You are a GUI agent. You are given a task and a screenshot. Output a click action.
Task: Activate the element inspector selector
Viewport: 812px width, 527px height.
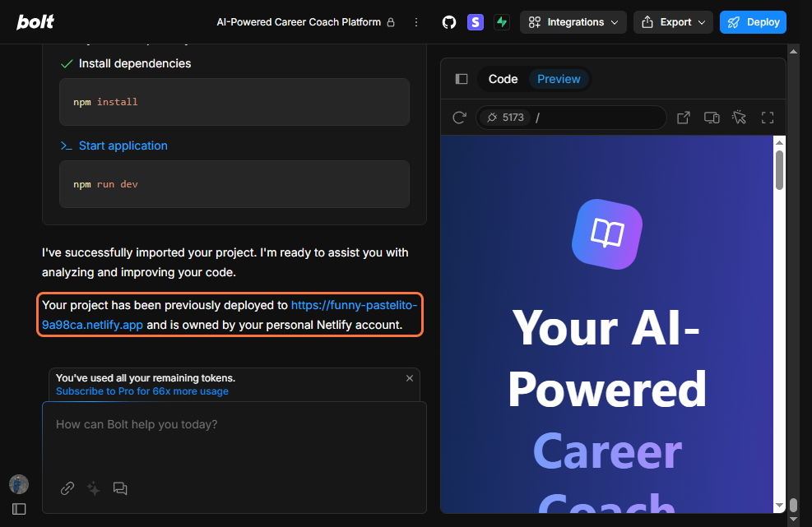740,118
